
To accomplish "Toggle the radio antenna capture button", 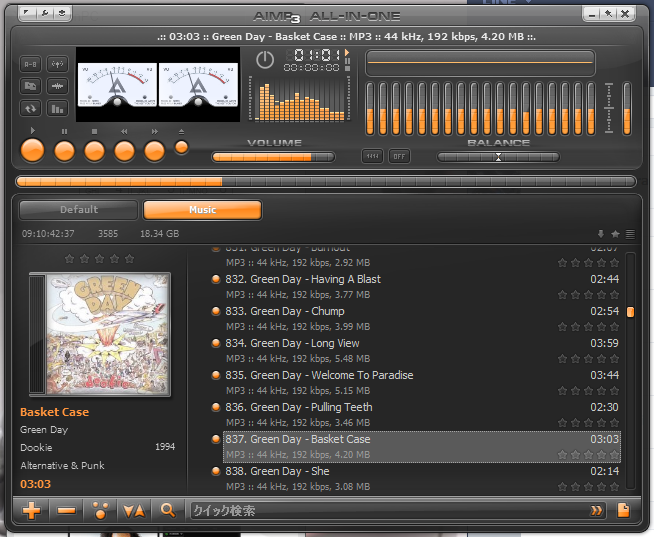I will pos(57,64).
